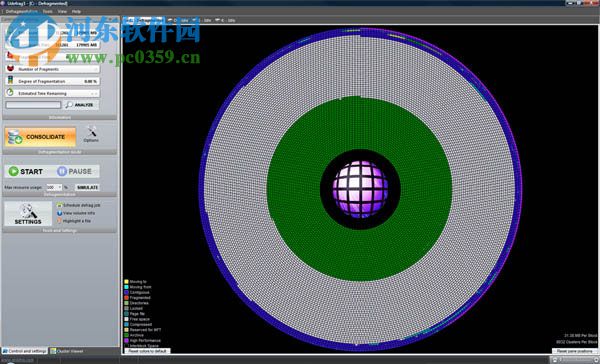The width and height of the screenshot is (600, 364).
Task: Click the ANALYZE button
Action: pos(81,105)
